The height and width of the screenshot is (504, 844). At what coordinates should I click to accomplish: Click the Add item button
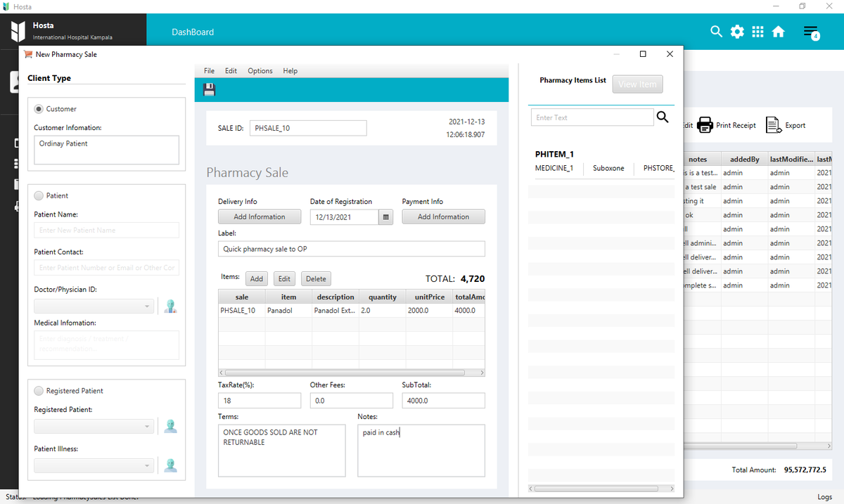pyautogui.click(x=257, y=279)
